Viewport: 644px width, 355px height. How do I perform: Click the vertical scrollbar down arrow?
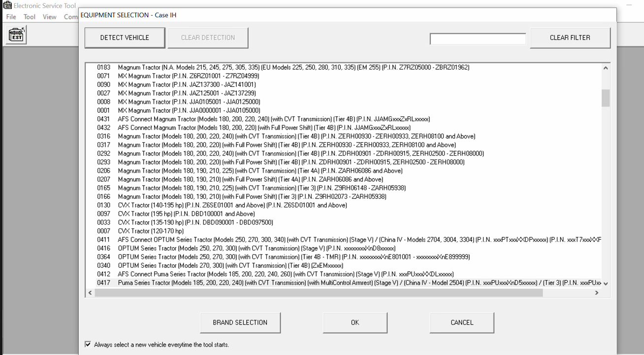pos(606,284)
